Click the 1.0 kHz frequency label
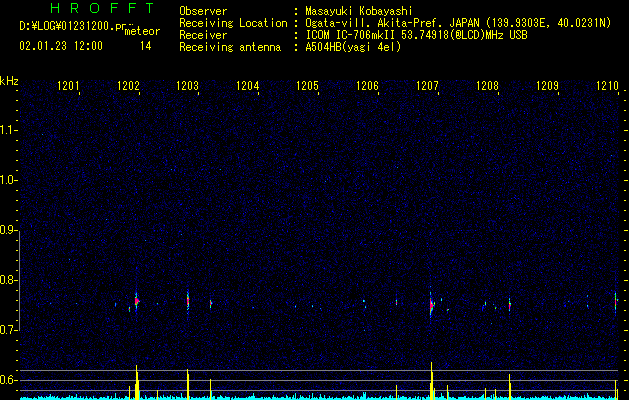The width and height of the screenshot is (629, 400). (x=7, y=180)
